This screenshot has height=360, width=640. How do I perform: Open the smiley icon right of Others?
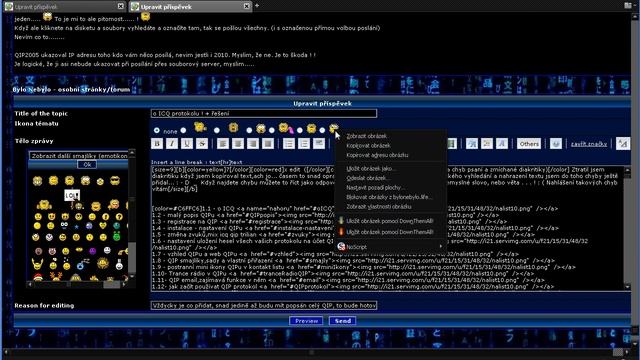pos(556,144)
